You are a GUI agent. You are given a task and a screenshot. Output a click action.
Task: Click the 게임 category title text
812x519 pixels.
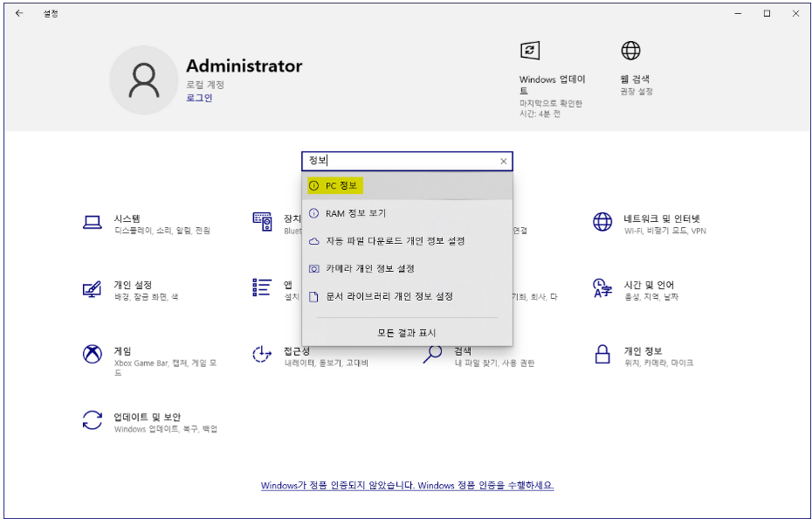[123, 351]
